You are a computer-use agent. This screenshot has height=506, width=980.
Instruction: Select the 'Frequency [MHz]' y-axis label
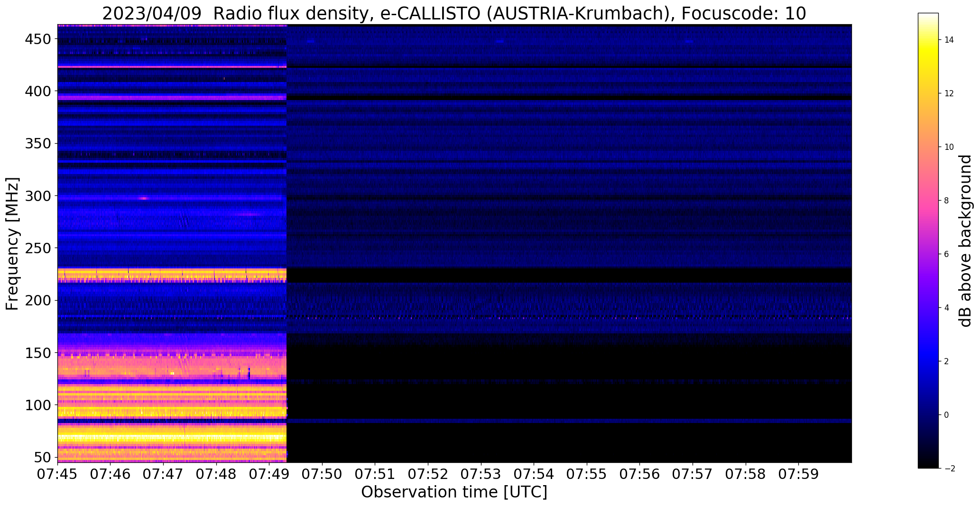(x=12, y=244)
